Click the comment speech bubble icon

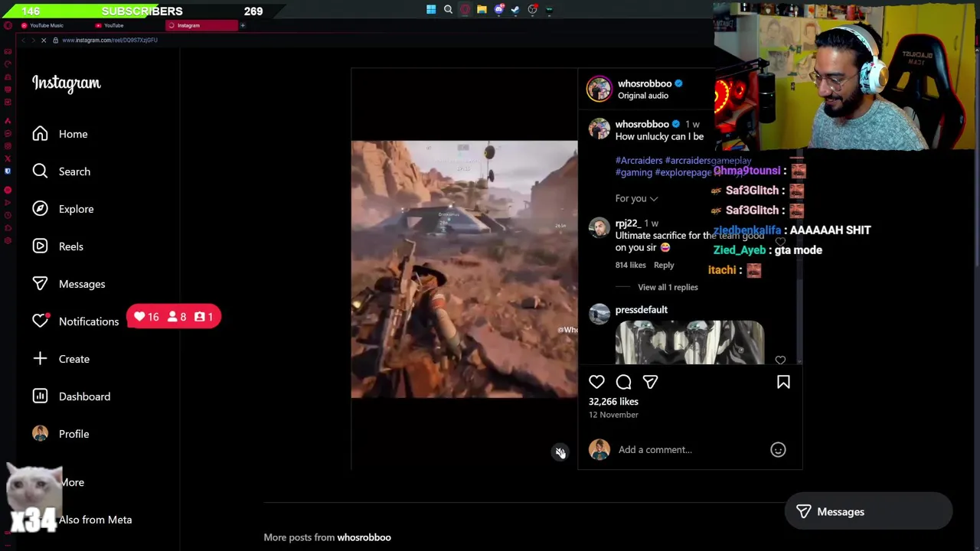click(x=623, y=382)
